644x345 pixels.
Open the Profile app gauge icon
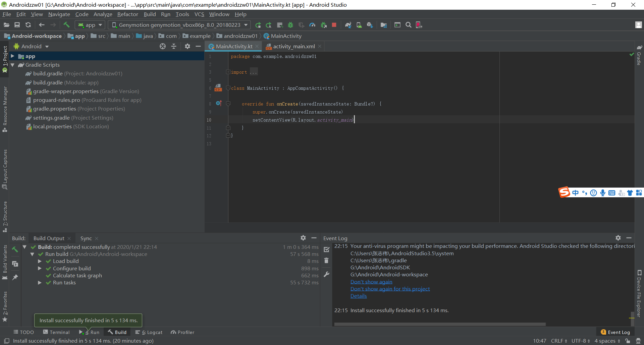[x=312, y=25]
